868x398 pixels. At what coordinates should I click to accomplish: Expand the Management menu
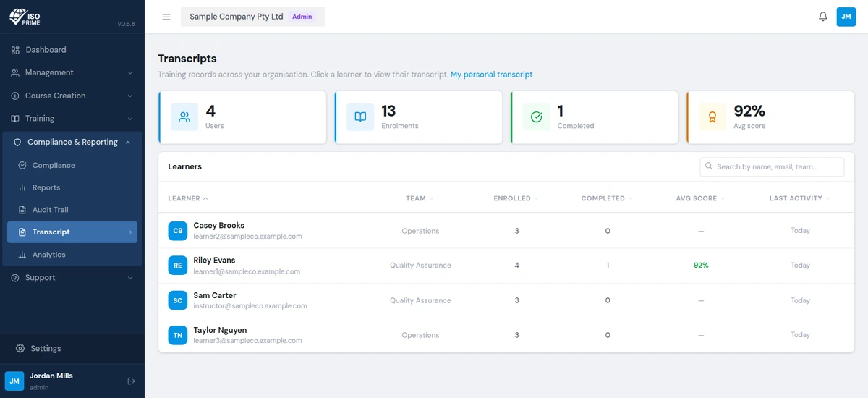click(72, 72)
